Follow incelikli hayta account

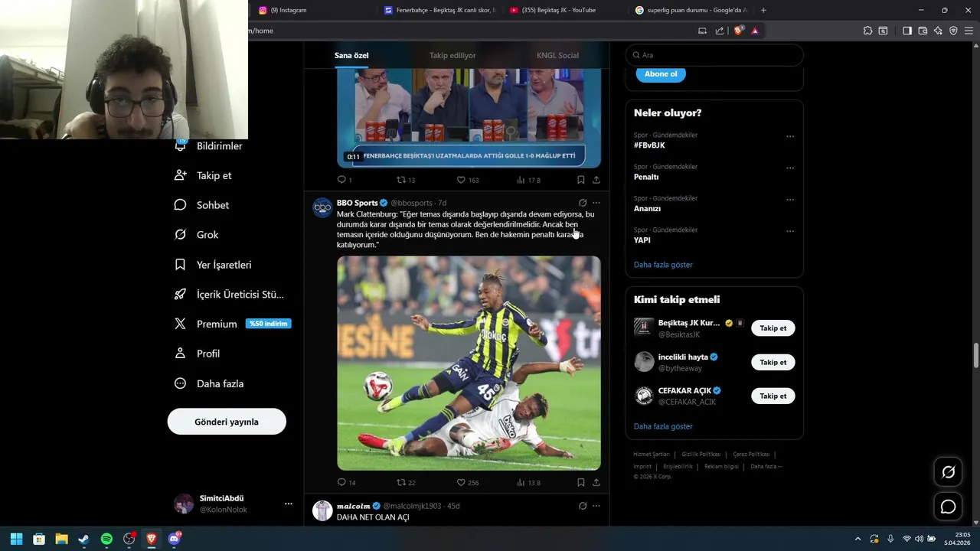[773, 362]
